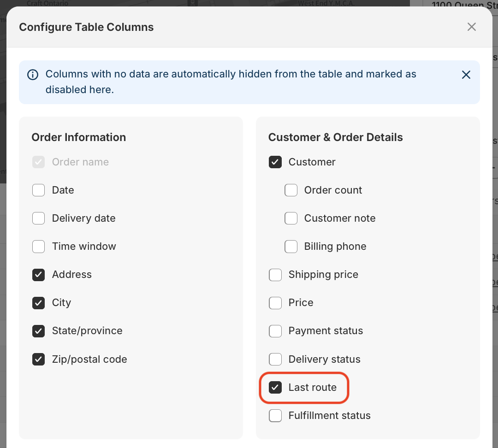Click the banner text about hidden columns
This screenshot has height=448, width=498.
[231, 82]
